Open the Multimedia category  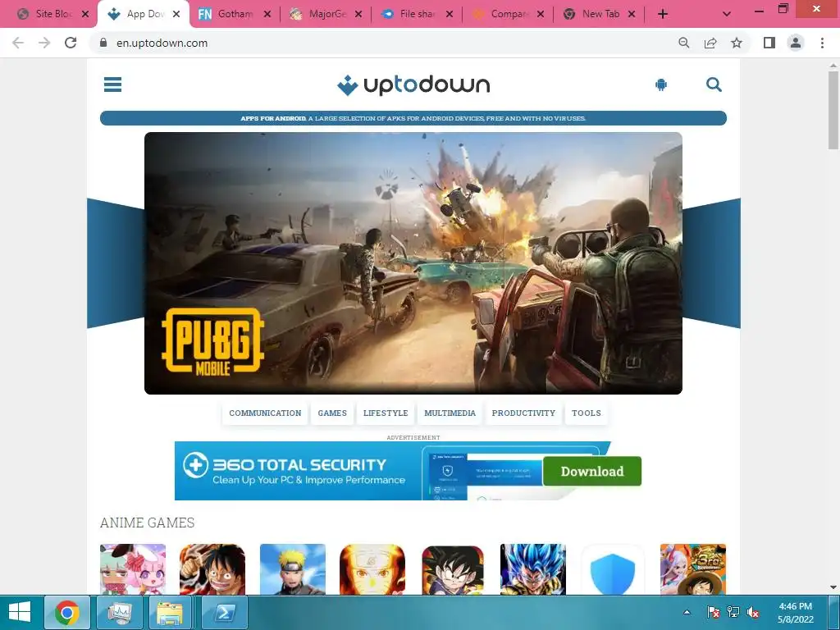450,413
